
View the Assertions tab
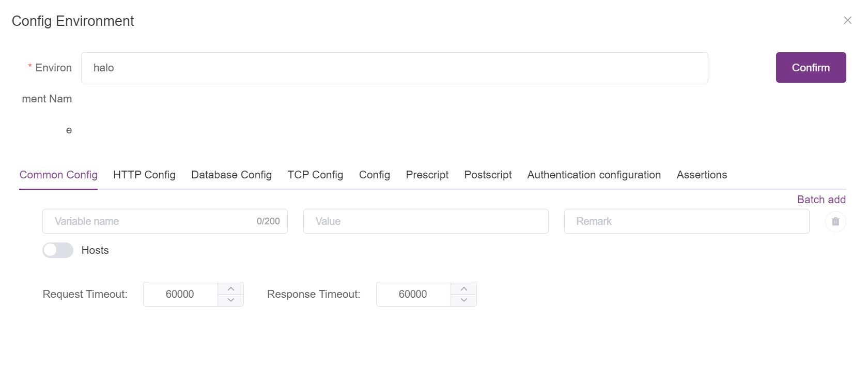(x=701, y=175)
